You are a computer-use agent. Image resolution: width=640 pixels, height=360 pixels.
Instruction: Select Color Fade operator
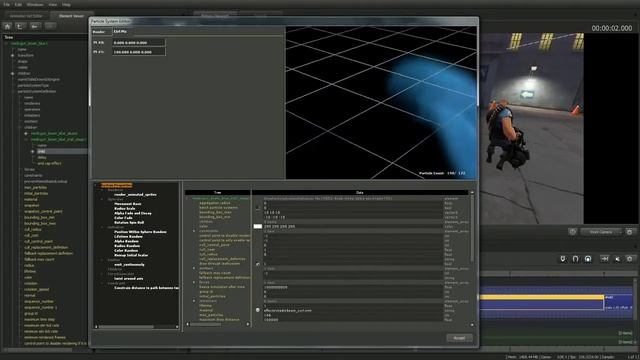tap(123, 218)
